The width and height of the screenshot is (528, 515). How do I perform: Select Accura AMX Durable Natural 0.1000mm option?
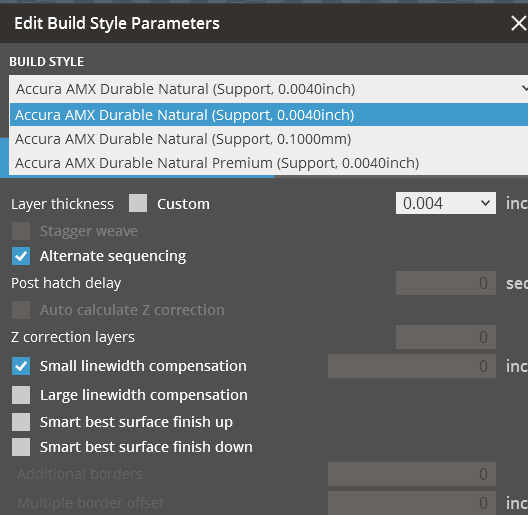[x=269, y=139]
